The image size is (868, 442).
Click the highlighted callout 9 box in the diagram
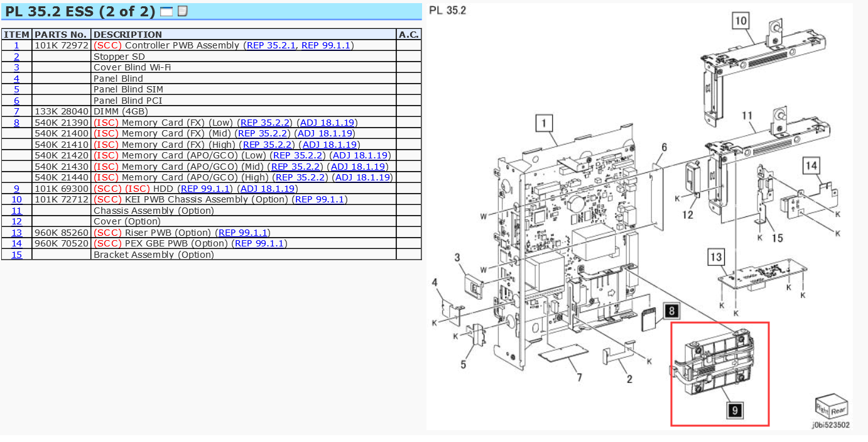coord(734,411)
